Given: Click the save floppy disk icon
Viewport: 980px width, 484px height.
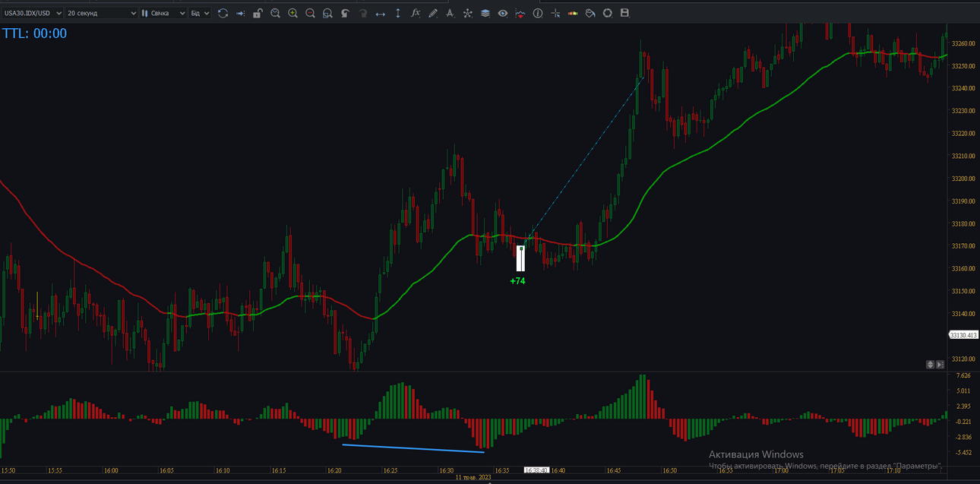Looking at the screenshot, I should [x=625, y=13].
